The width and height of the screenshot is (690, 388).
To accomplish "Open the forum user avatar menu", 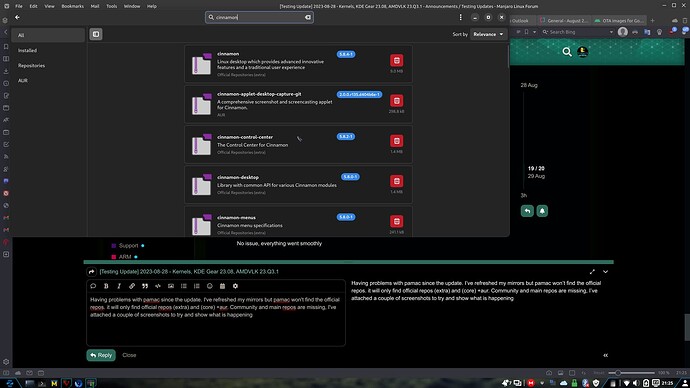I will [583, 52].
